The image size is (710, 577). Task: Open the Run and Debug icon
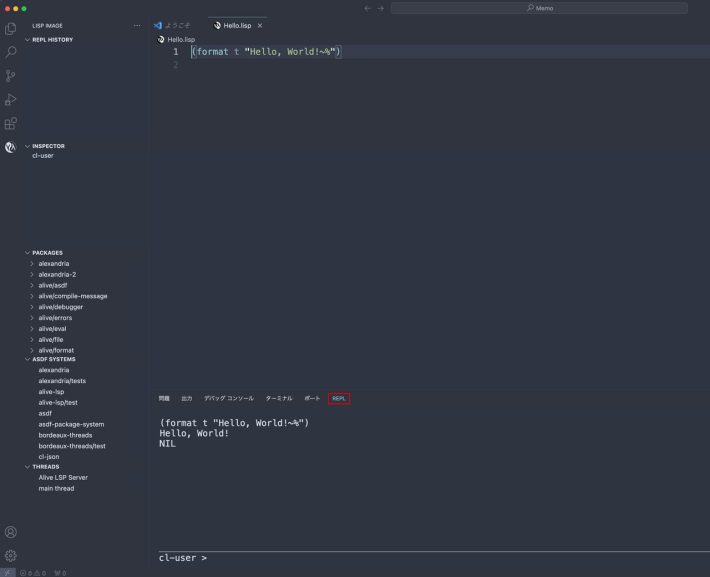click(x=10, y=99)
